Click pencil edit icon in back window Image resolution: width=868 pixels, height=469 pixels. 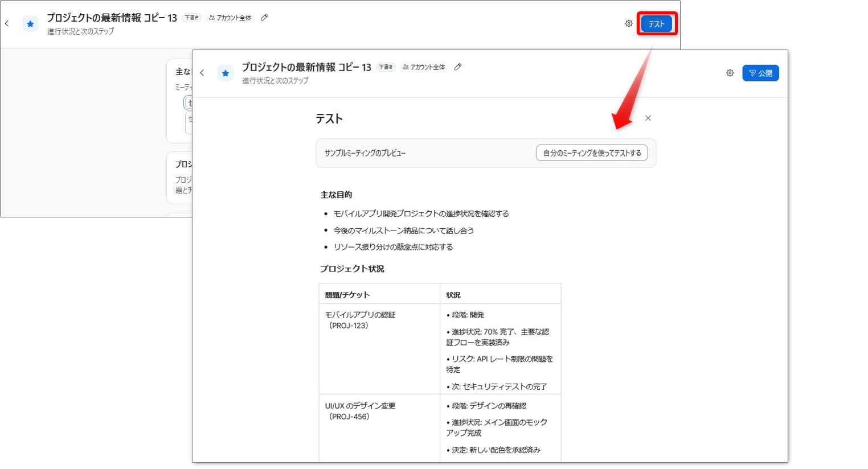pos(264,18)
